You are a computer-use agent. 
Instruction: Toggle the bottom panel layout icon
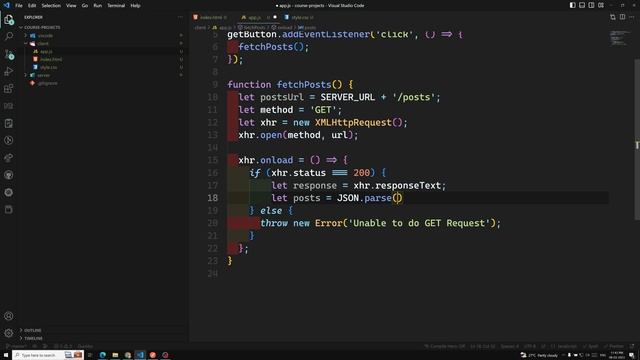tap(582, 5)
